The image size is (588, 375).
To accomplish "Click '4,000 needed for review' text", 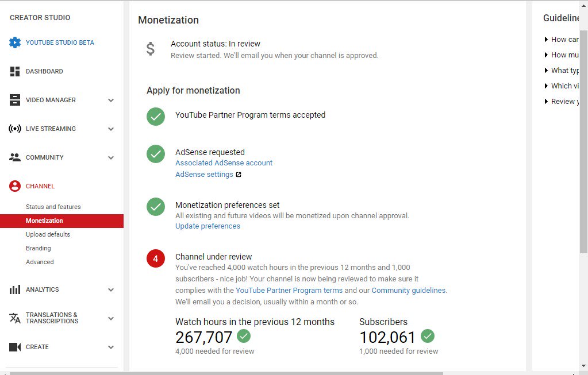I will 215,351.
